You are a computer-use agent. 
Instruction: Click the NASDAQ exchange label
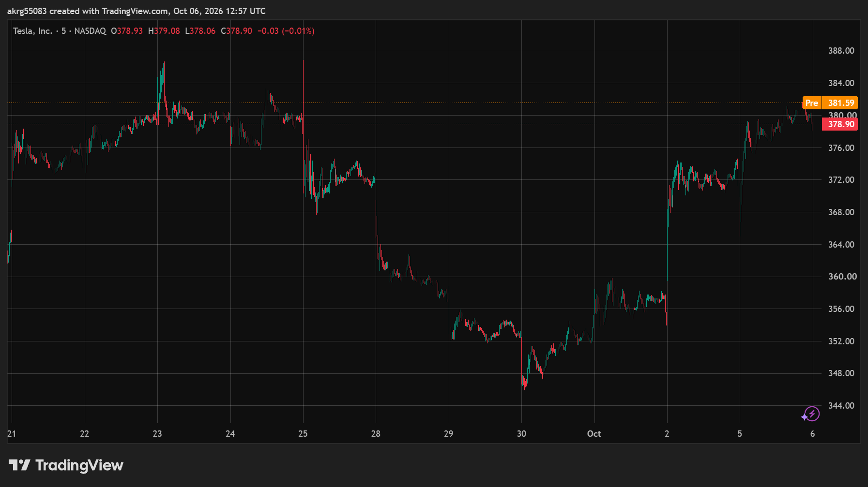(x=90, y=31)
